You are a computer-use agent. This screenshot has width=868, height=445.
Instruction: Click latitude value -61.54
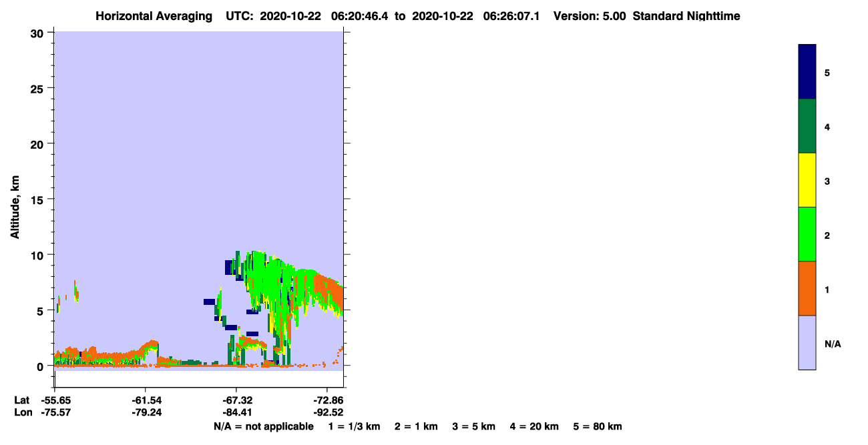[146, 400]
